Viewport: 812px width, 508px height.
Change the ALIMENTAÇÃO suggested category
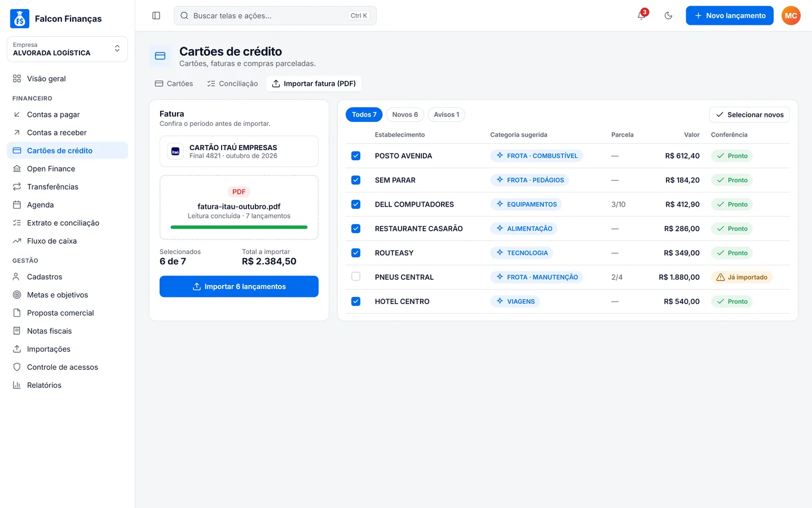coord(524,229)
